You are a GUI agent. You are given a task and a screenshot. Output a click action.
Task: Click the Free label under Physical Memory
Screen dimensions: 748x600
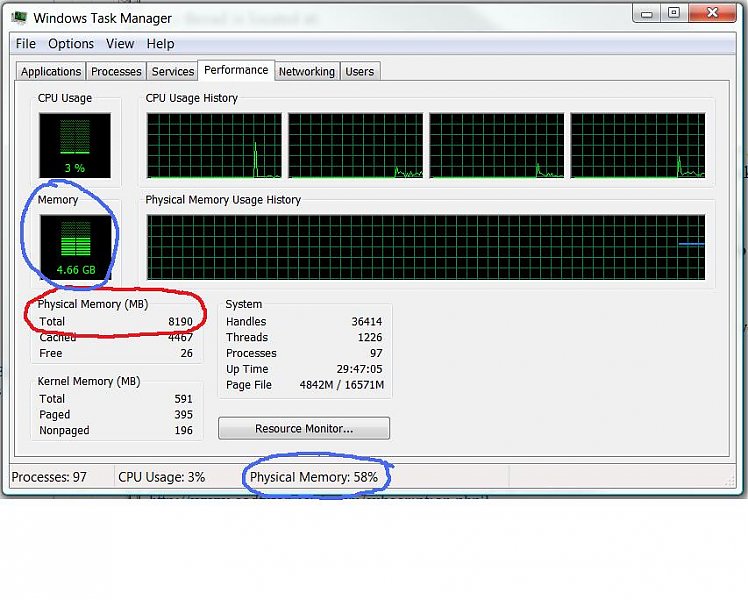(51, 353)
